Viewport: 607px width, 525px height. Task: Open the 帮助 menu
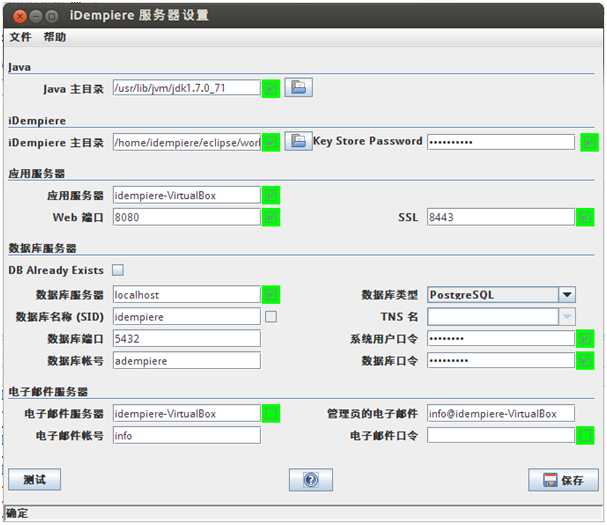coord(55,37)
